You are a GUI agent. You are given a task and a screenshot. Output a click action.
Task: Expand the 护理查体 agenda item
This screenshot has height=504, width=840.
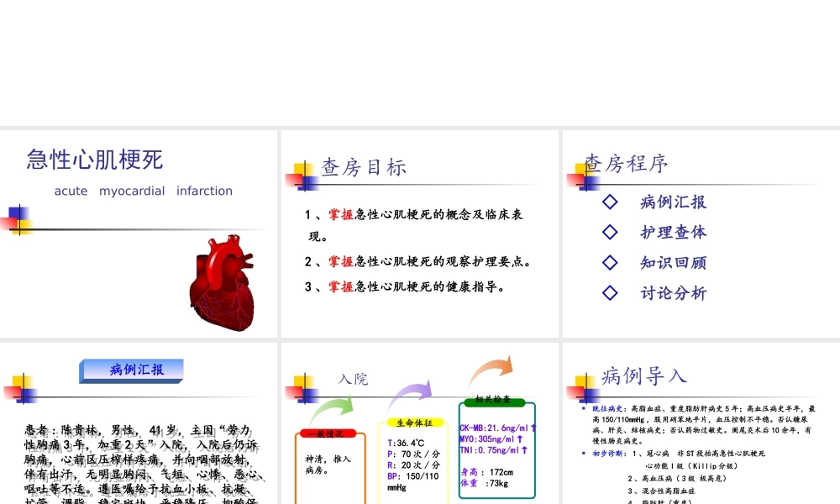[674, 232]
